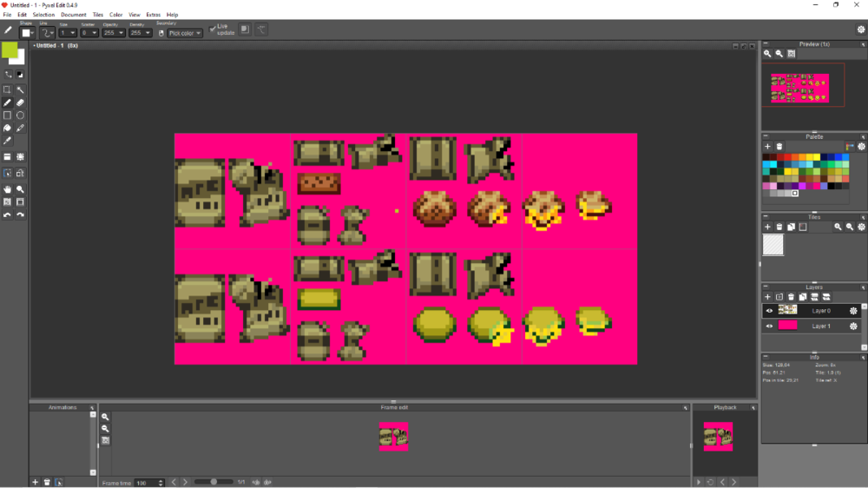Select the eraser tool
This screenshot has width=868, height=488.
pyautogui.click(x=21, y=102)
